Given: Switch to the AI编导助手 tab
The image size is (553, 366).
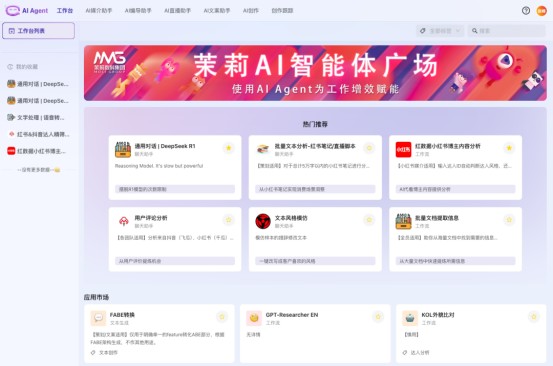Looking at the screenshot, I should pyautogui.click(x=138, y=11).
